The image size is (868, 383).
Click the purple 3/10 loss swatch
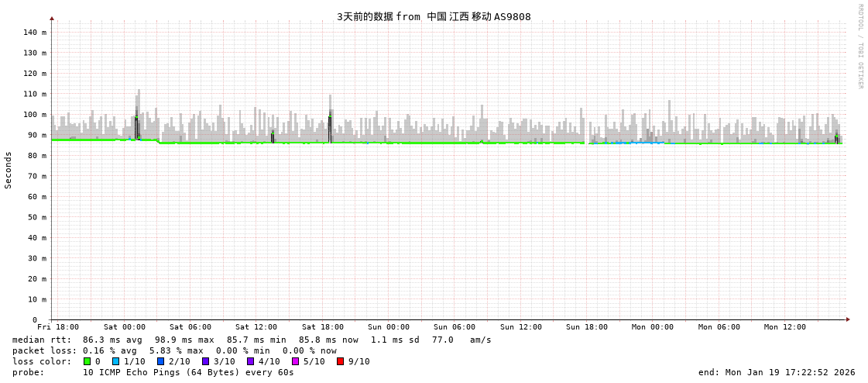pos(205,361)
